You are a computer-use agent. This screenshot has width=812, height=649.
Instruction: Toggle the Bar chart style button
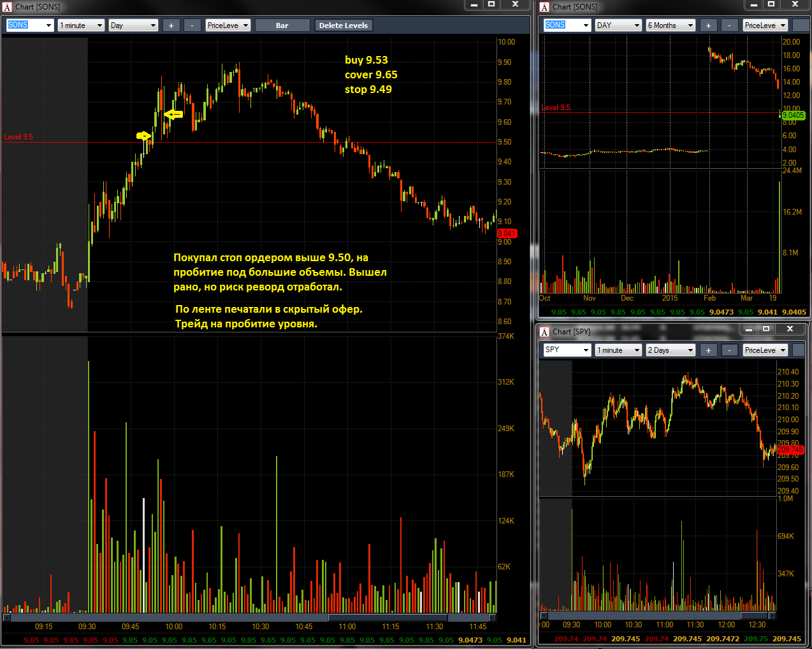[x=282, y=25]
